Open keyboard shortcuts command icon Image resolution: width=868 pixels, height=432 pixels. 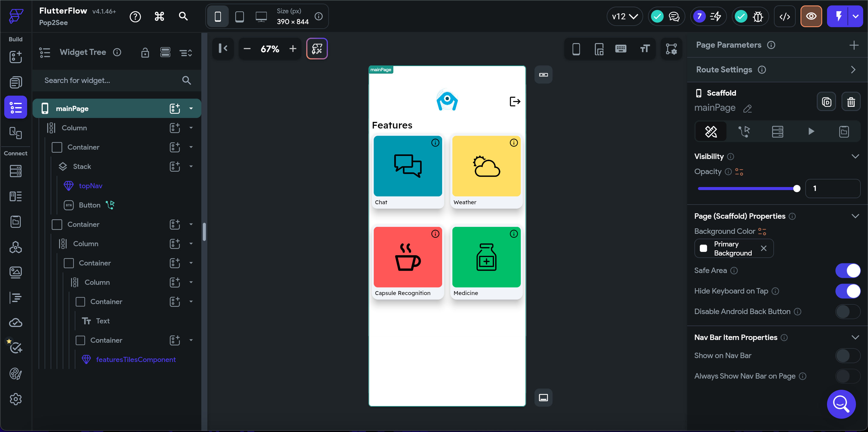click(159, 16)
